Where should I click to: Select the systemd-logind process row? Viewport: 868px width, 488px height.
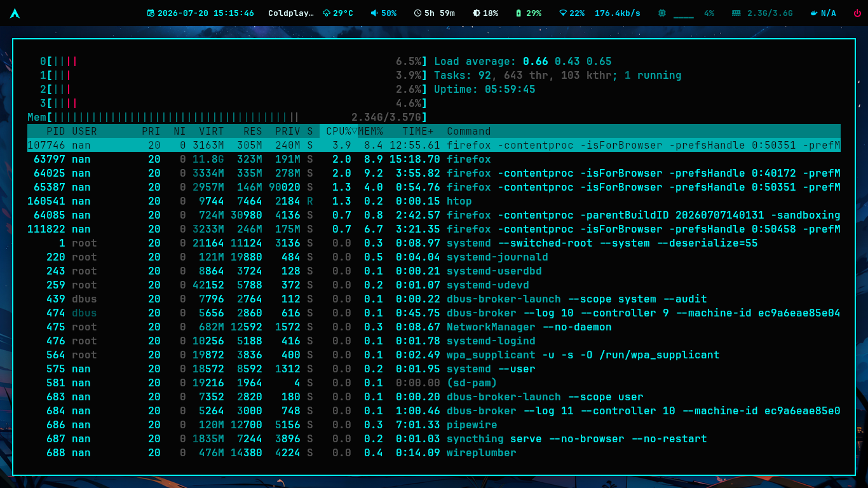tap(434, 341)
